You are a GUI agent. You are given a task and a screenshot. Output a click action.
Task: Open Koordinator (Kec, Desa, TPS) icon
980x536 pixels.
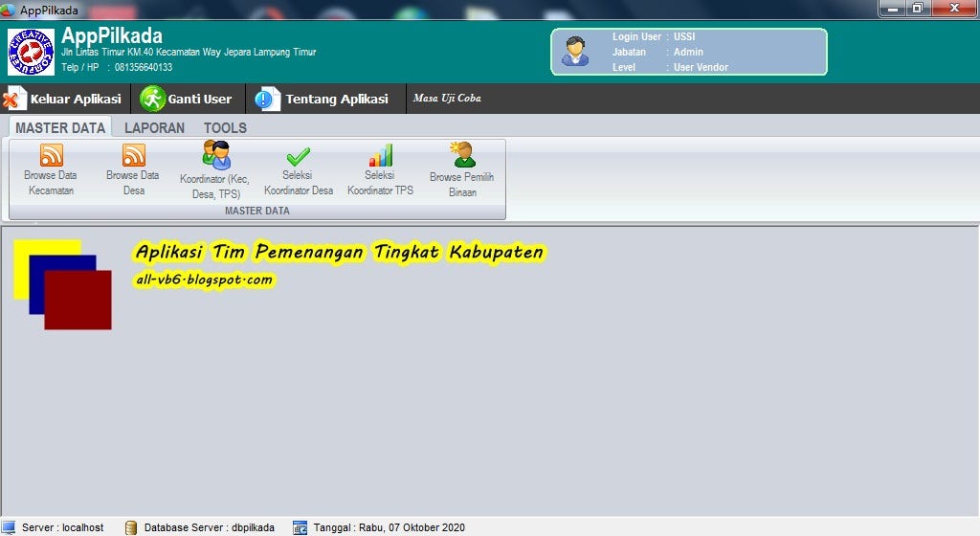[216, 155]
